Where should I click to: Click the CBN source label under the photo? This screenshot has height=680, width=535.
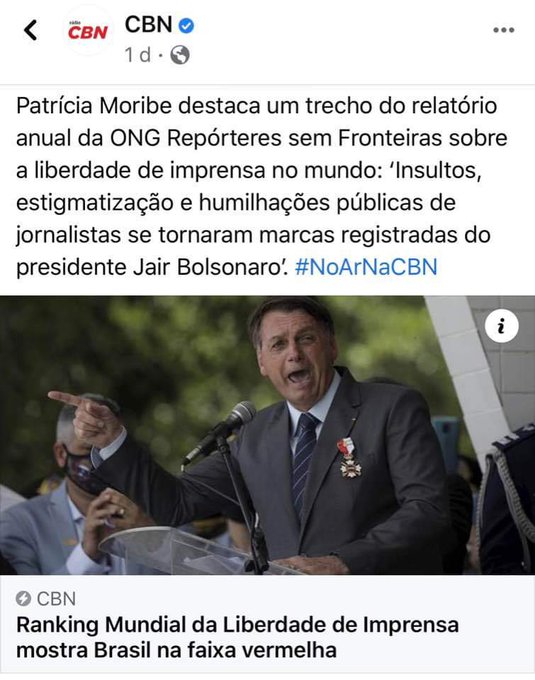point(56,599)
